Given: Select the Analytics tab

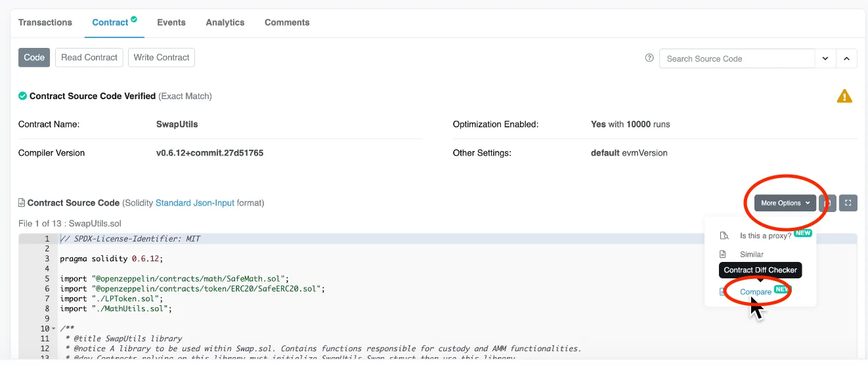Looking at the screenshot, I should 225,22.
